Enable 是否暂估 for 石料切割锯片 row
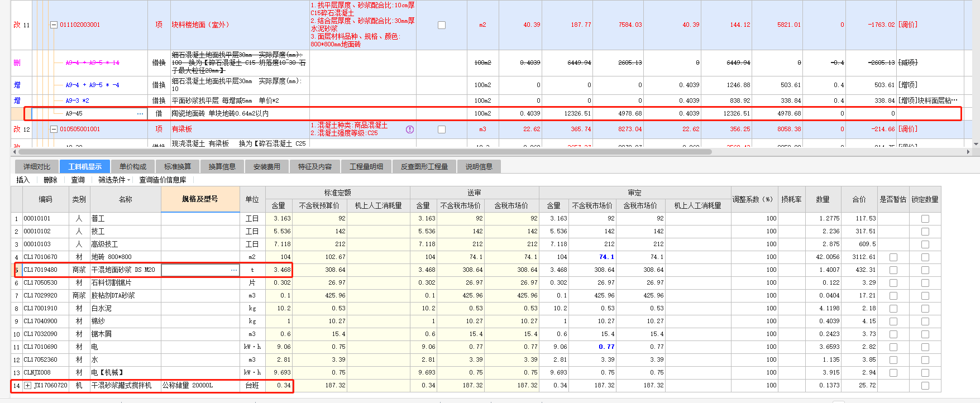 [893, 283]
